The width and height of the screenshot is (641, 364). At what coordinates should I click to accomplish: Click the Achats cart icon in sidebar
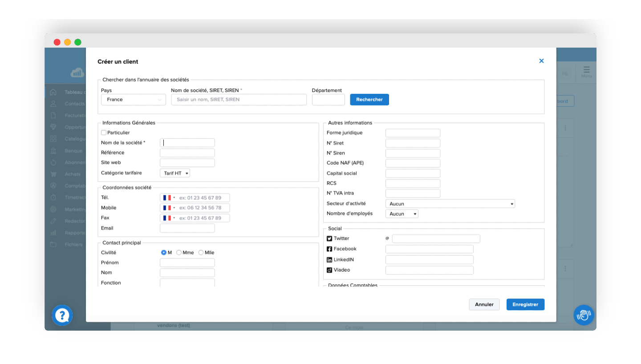53,174
